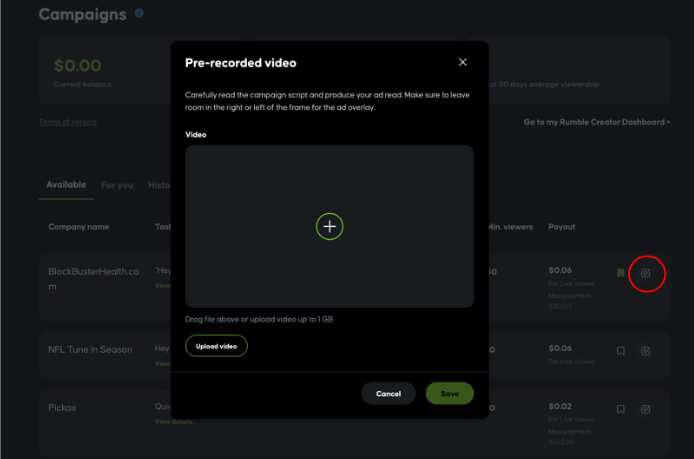The image size is (694, 459).
Task: Click the Upload video button
Action: (216, 346)
